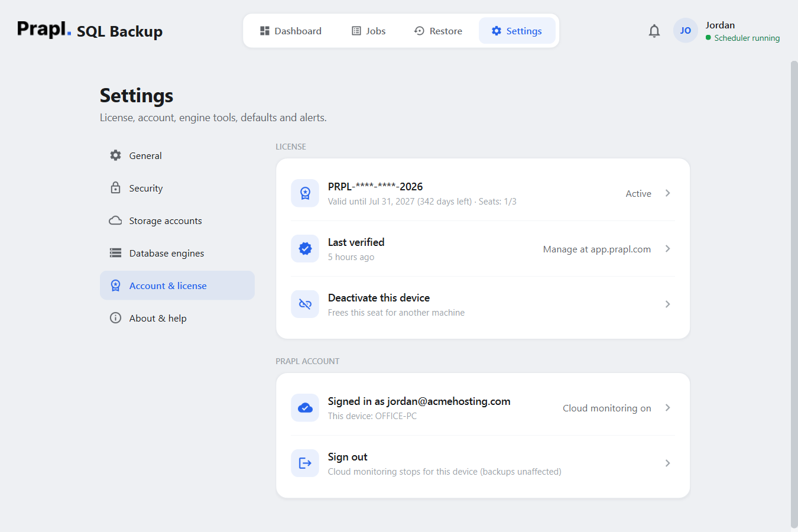Open Security settings section
This screenshot has width=798, height=532.
(177, 188)
